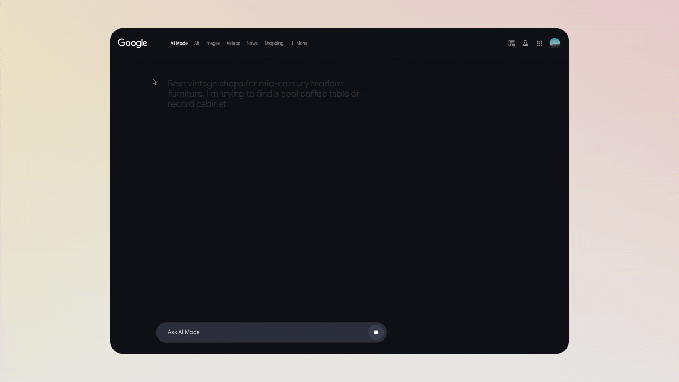Open the Images tab
This screenshot has height=382, width=679.
pos(213,43)
